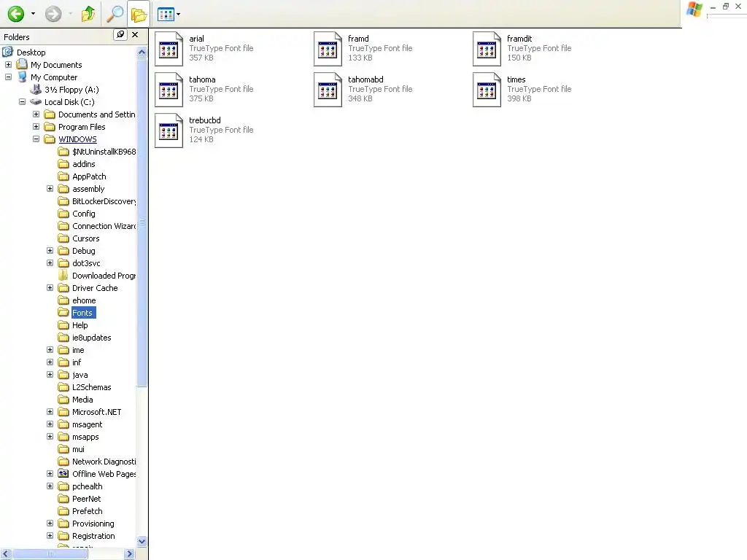
Task: Expand the assembly folder
Action: click(x=50, y=189)
